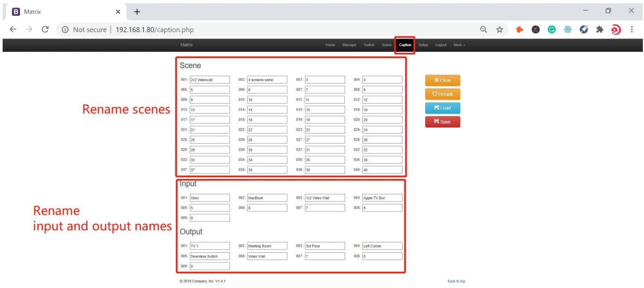
Task: Open the Setup page
Action: 423,45
